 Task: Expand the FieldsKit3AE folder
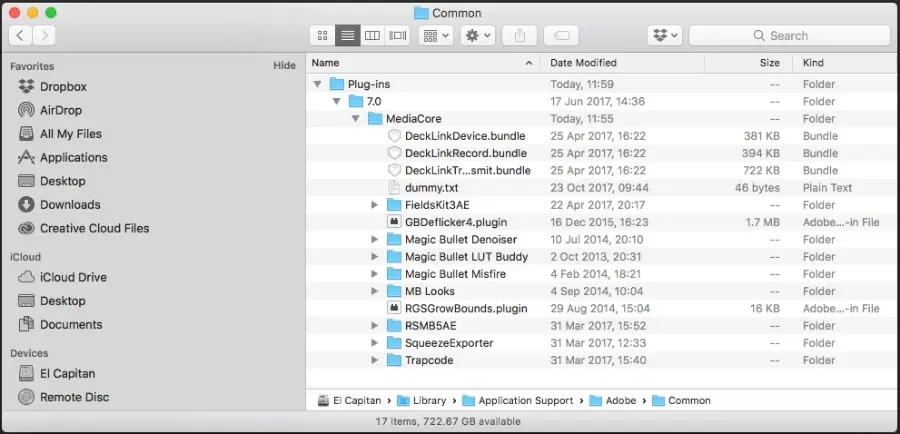[x=374, y=205]
